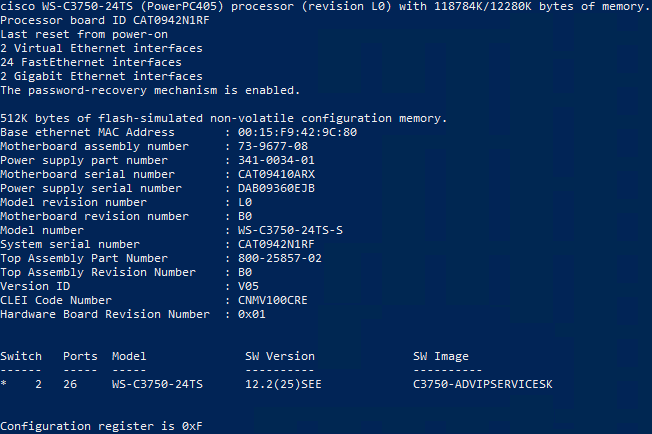Click the Hardware Board Revision value 0x01
Image resolution: width=652 pixels, height=434 pixels.
pyautogui.click(x=252, y=314)
